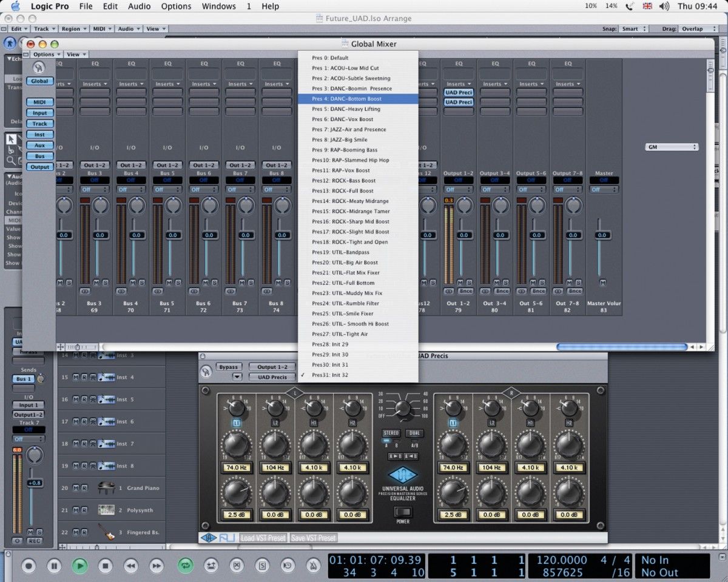Click the freeze button on track 15
This screenshot has height=582, width=728.
tap(92, 377)
